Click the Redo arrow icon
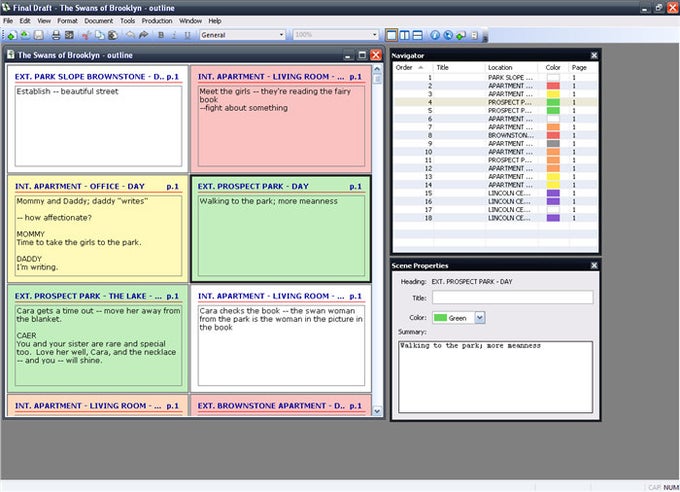 point(144,35)
